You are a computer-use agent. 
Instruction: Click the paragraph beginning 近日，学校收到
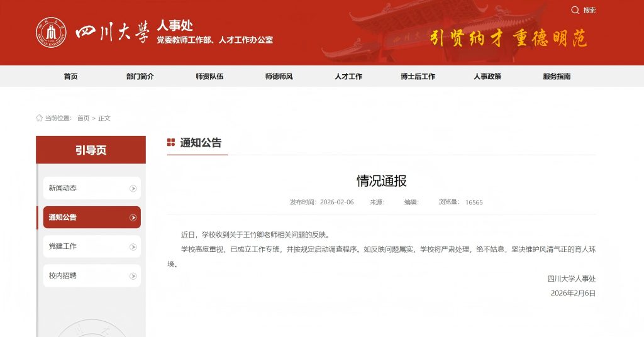[257, 235]
